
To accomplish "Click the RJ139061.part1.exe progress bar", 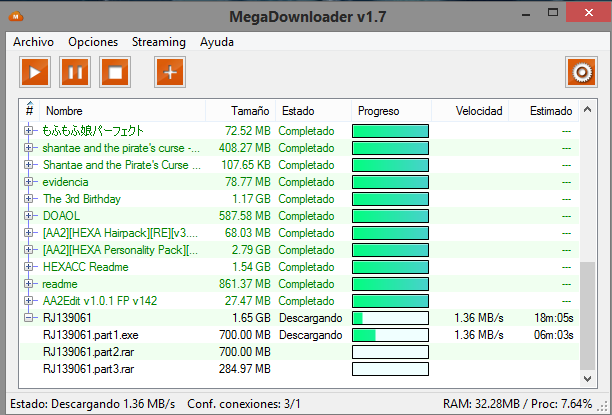I will click(390, 335).
